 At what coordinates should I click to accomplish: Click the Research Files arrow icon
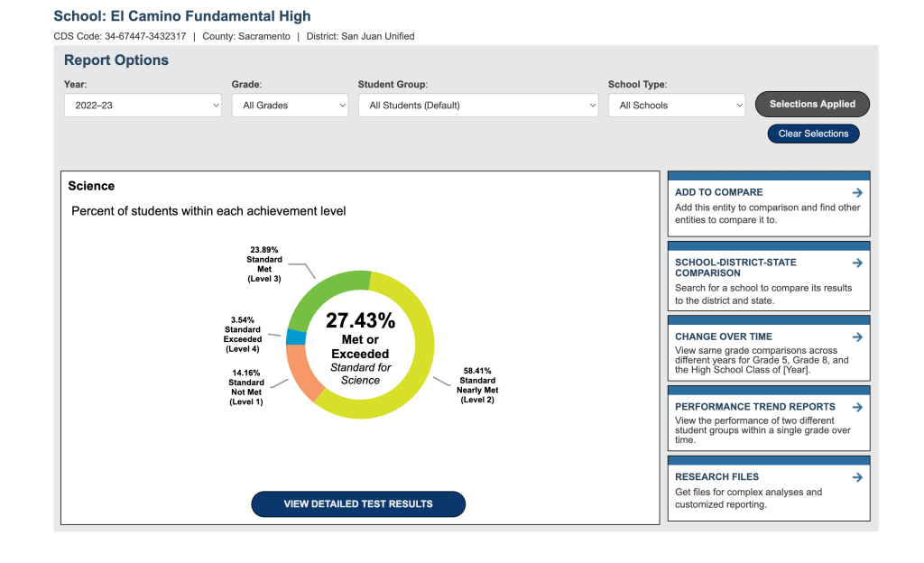pos(857,477)
